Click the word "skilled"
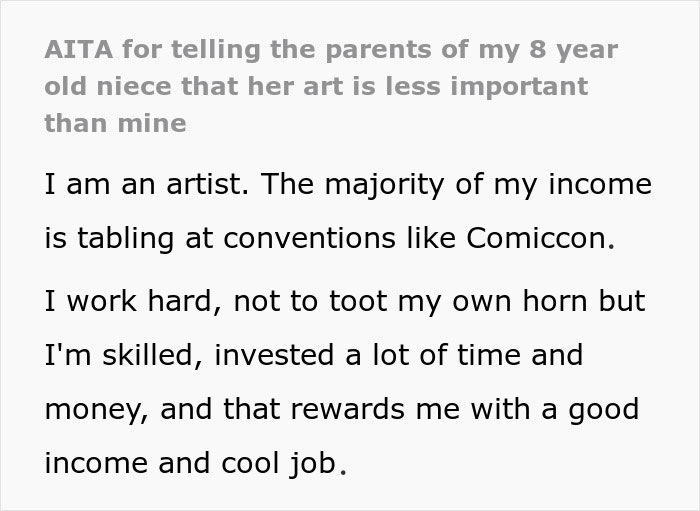The image size is (700, 511). tap(149, 355)
